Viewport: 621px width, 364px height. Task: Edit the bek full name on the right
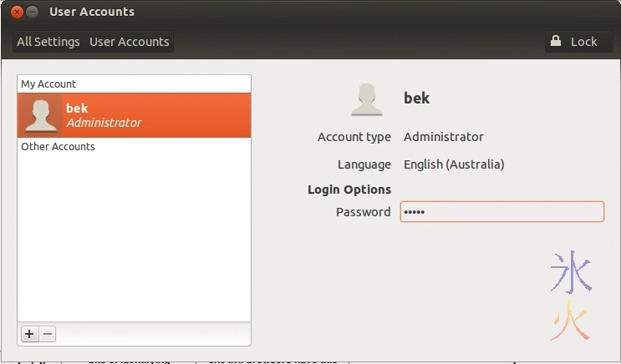tap(416, 99)
